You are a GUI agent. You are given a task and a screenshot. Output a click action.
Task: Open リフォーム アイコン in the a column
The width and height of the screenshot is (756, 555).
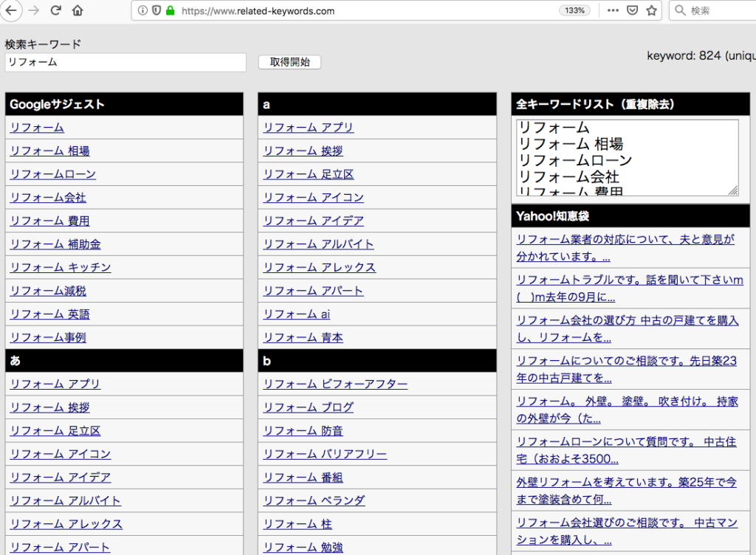click(313, 198)
